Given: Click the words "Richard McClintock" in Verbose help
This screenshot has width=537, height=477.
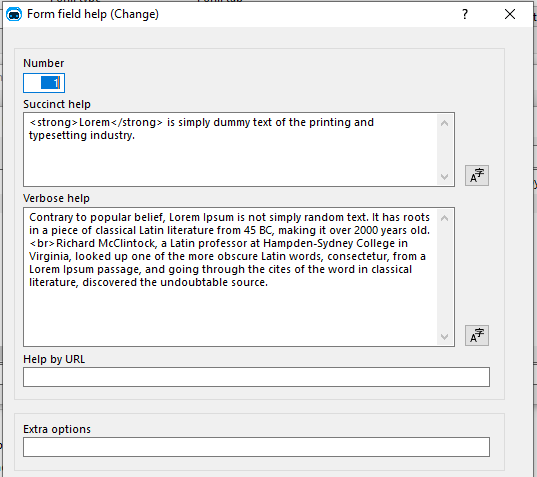Looking at the screenshot, I should [x=107, y=243].
